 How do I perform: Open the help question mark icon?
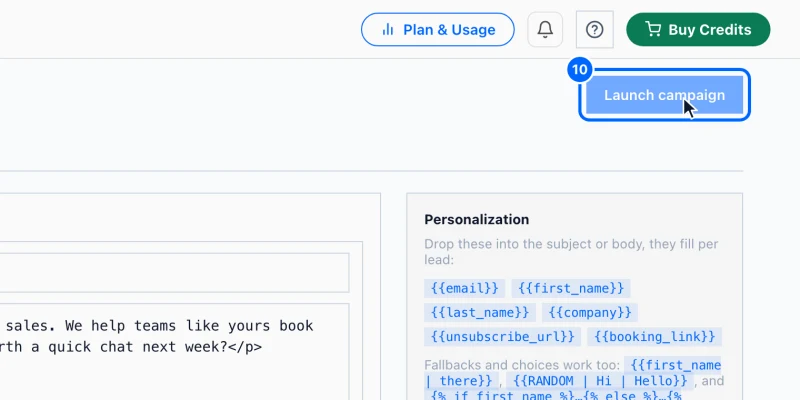[594, 30]
